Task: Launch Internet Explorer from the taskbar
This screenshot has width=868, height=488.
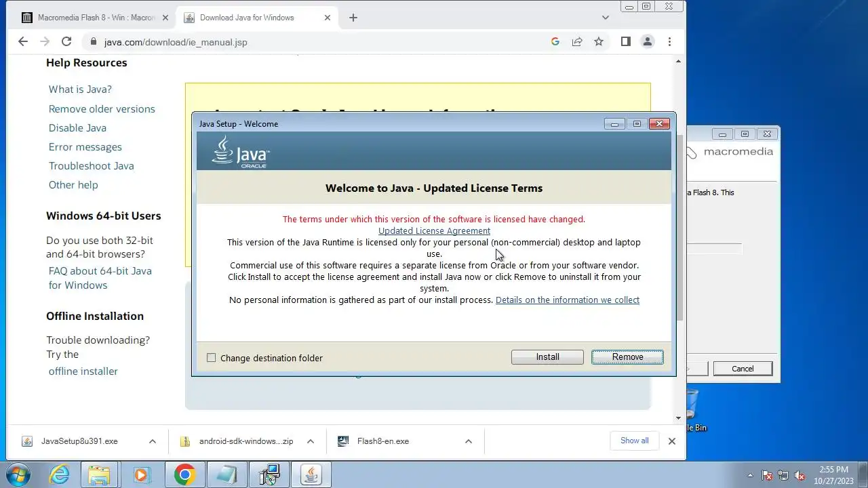Action: pyautogui.click(x=60, y=474)
